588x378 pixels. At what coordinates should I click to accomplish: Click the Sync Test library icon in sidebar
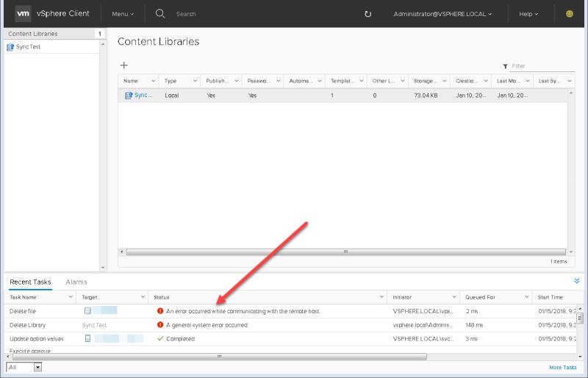coord(10,47)
